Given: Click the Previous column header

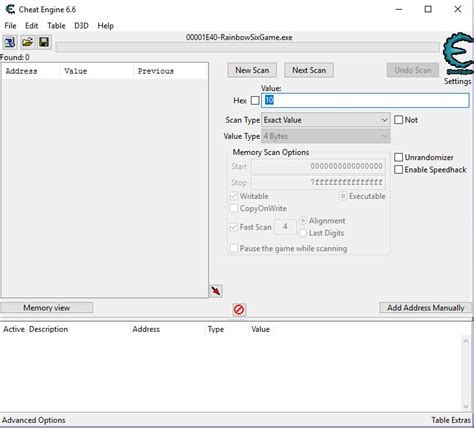Looking at the screenshot, I should 169,71.
